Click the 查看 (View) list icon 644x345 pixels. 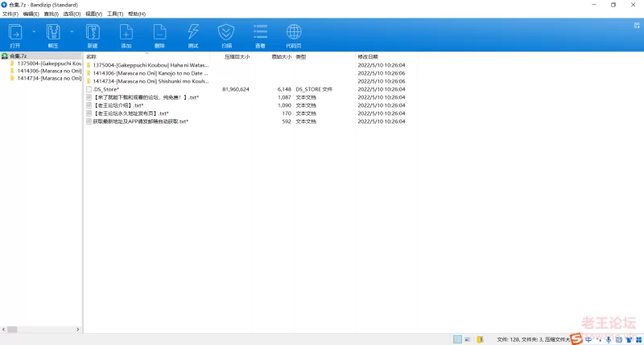tap(260, 32)
